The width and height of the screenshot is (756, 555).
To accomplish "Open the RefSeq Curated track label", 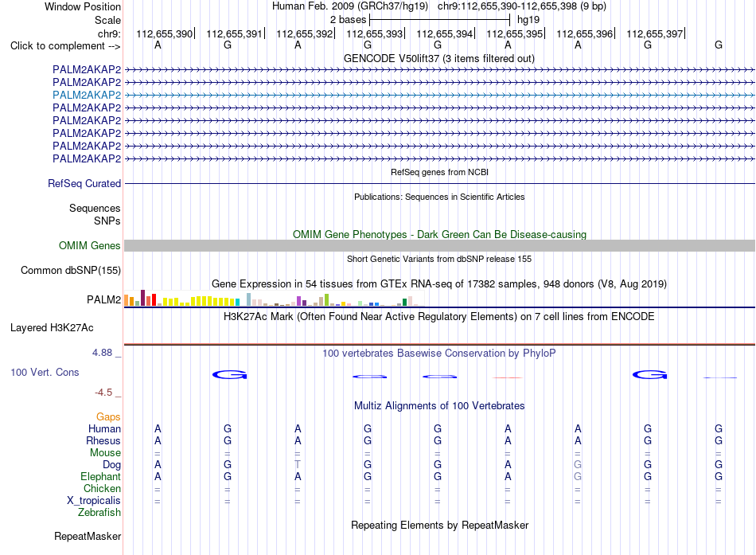I will coord(84,183).
